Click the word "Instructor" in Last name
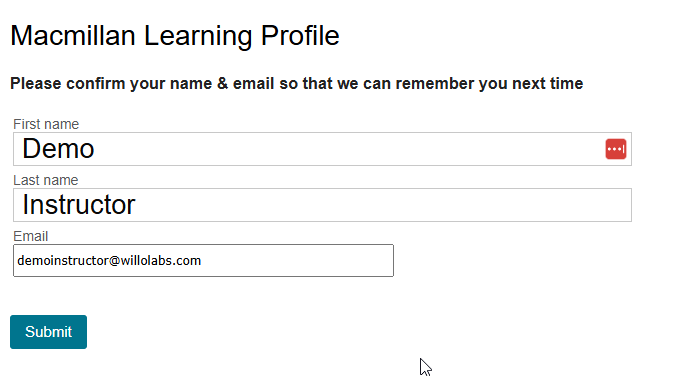 (x=79, y=205)
